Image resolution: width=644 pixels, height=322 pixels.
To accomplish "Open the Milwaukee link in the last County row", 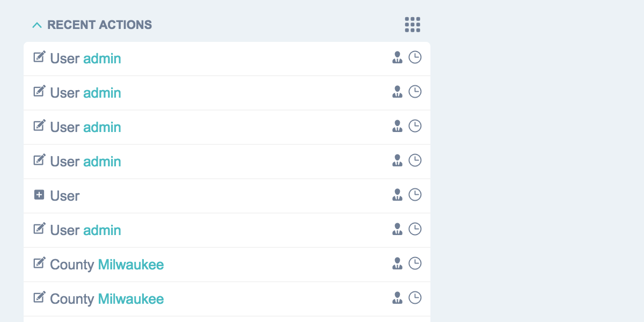I will click(x=131, y=299).
